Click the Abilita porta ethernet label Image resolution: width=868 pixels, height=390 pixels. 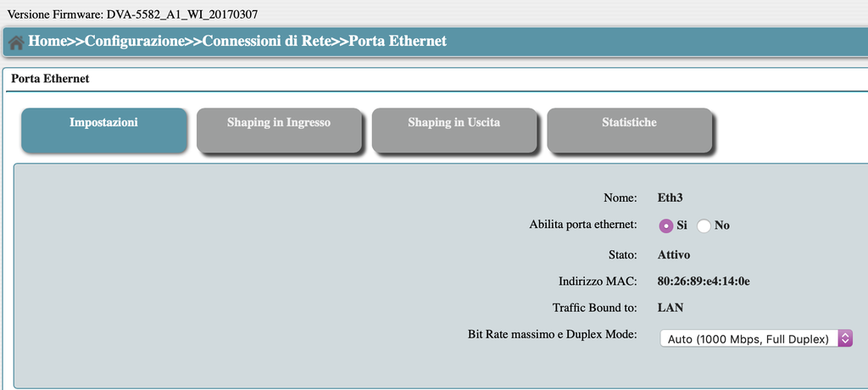[x=583, y=225]
